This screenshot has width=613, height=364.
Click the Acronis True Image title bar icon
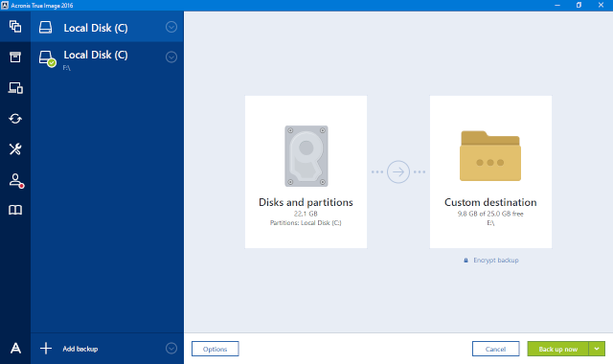pos(5,5)
